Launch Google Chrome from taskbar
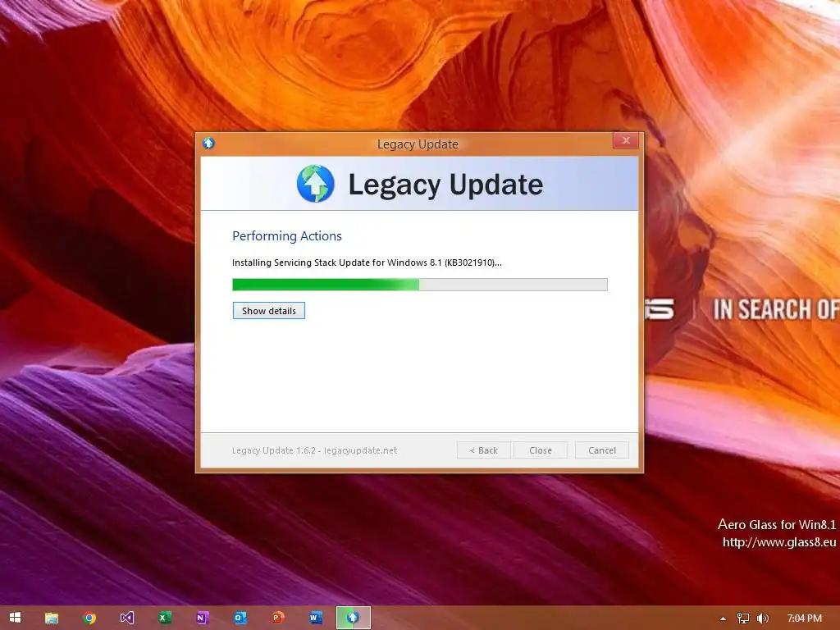 pyautogui.click(x=89, y=618)
